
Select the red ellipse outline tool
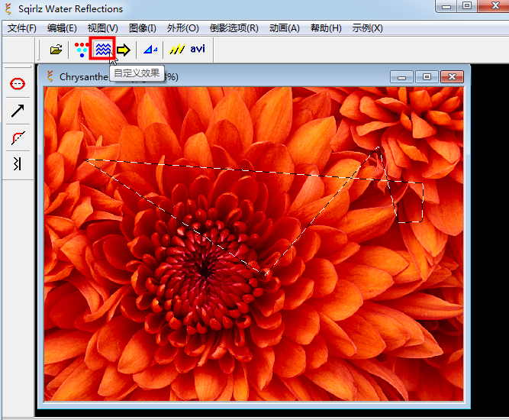[x=18, y=84]
